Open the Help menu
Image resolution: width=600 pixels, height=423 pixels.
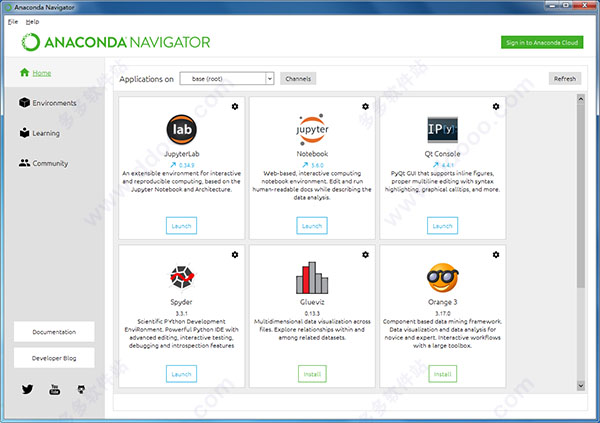point(32,22)
